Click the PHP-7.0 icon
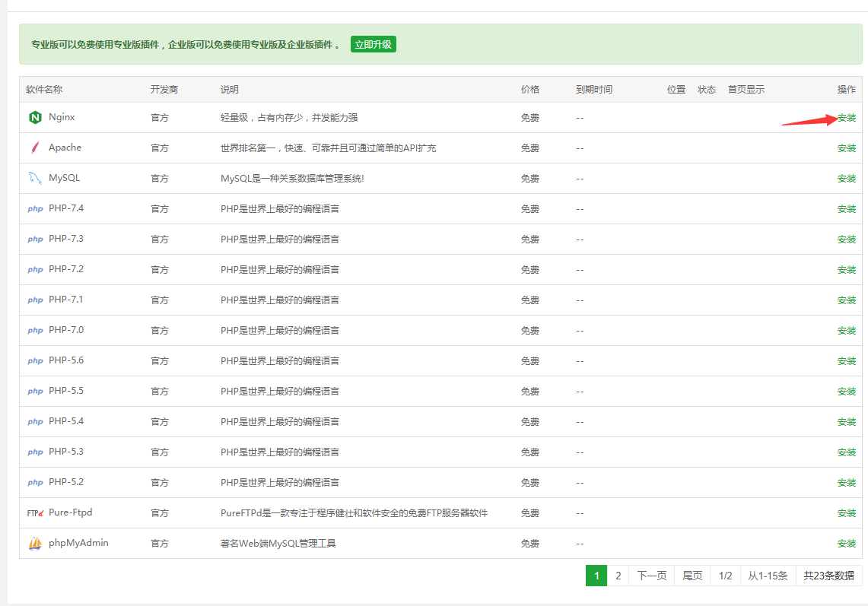Image resolution: width=868 pixels, height=606 pixels. click(34, 330)
